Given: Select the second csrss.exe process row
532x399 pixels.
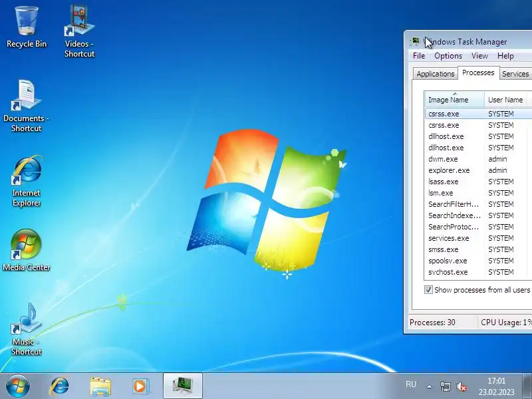Looking at the screenshot, I should (478, 125).
